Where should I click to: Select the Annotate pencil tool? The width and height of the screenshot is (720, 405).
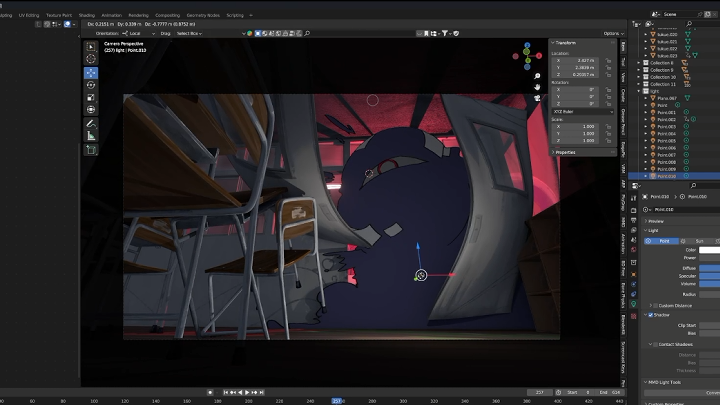[91, 124]
